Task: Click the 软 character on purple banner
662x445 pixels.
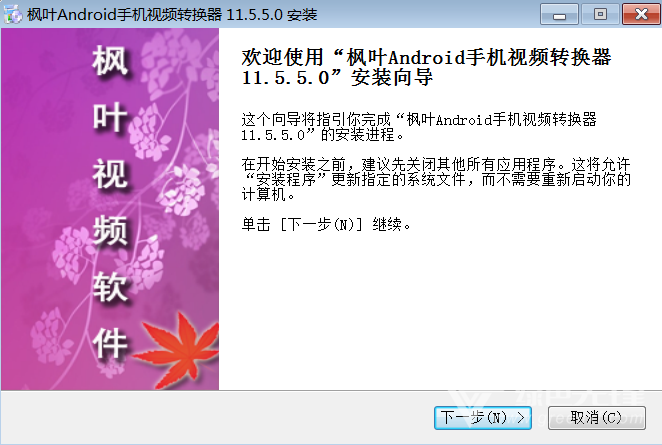Action: [x=110, y=287]
